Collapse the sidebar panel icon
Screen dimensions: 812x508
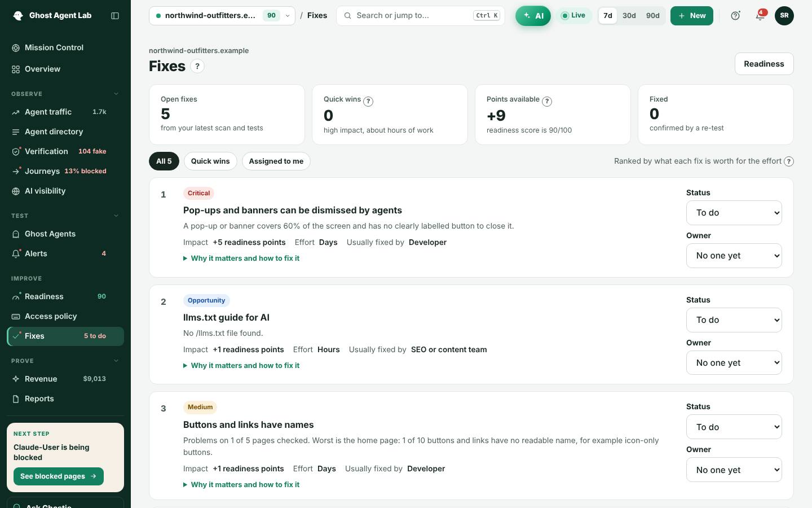click(x=115, y=16)
